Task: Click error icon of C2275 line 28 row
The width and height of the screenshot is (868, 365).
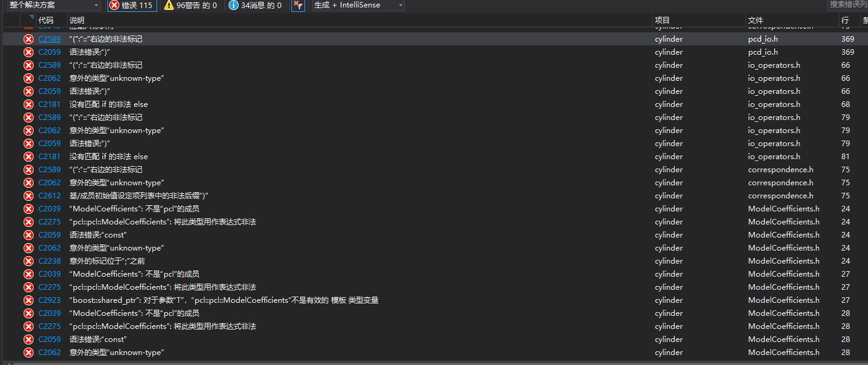Action: point(29,326)
